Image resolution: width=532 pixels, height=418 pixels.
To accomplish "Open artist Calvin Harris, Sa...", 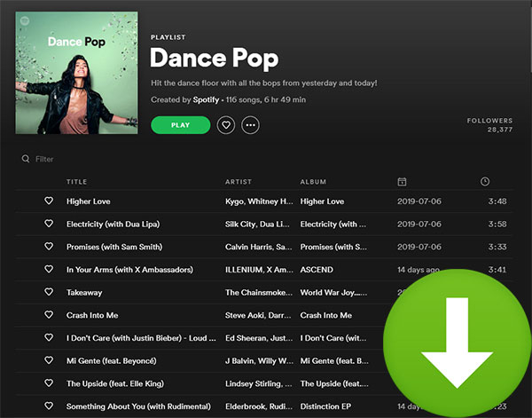I will pyautogui.click(x=258, y=247).
